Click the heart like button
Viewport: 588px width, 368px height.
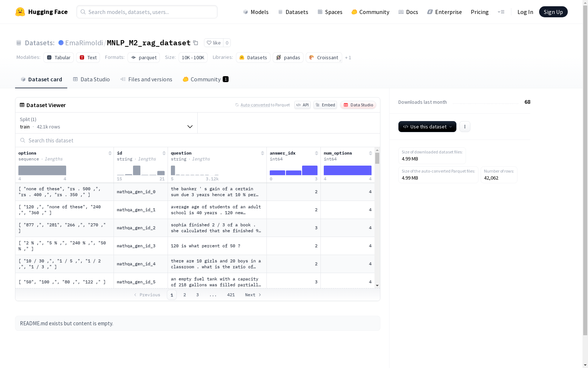pyautogui.click(x=214, y=43)
